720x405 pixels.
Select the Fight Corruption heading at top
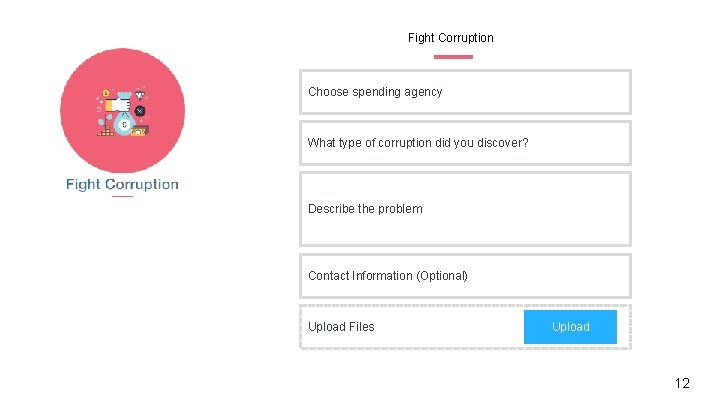[x=450, y=38]
